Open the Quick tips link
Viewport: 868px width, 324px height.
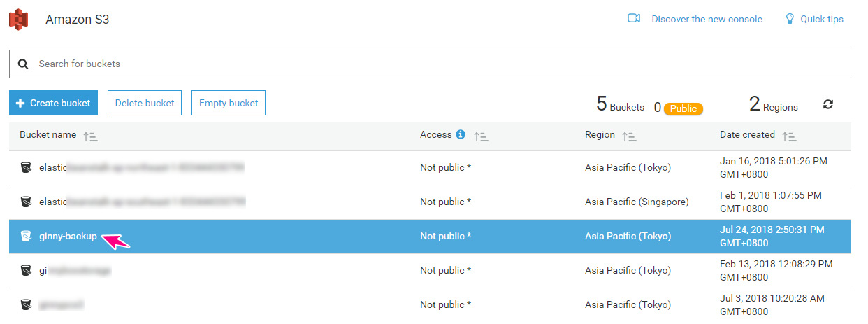coord(822,19)
